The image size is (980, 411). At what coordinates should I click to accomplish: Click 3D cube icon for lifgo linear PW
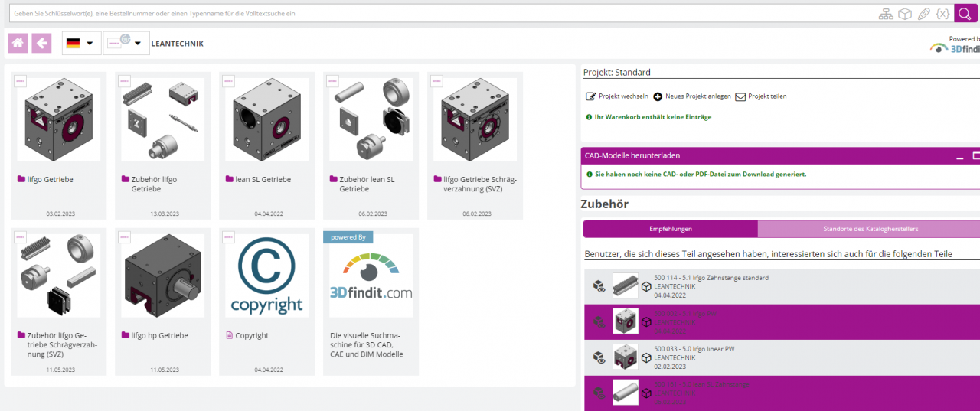[646, 357]
